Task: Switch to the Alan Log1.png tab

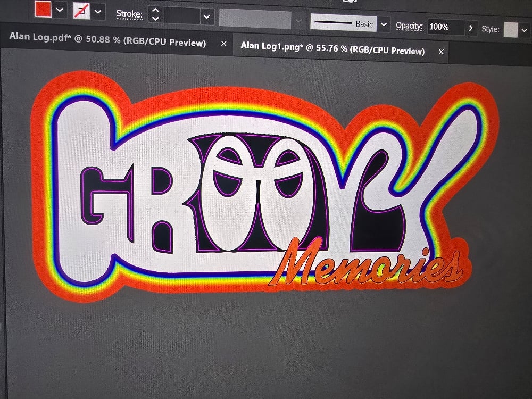Action: click(x=335, y=52)
